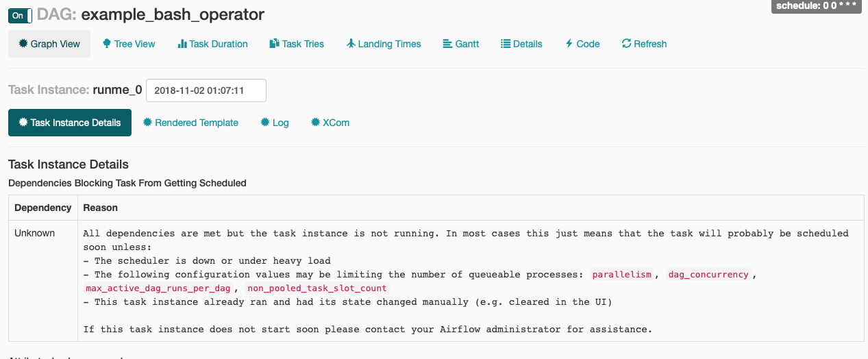Click the Task Tries files icon
This screenshot has width=868, height=359.
tap(275, 44)
